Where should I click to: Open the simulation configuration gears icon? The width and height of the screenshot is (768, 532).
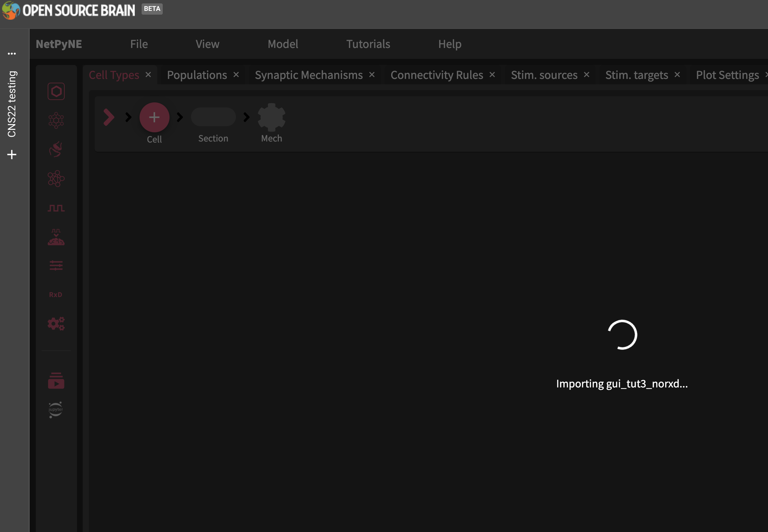(x=56, y=324)
